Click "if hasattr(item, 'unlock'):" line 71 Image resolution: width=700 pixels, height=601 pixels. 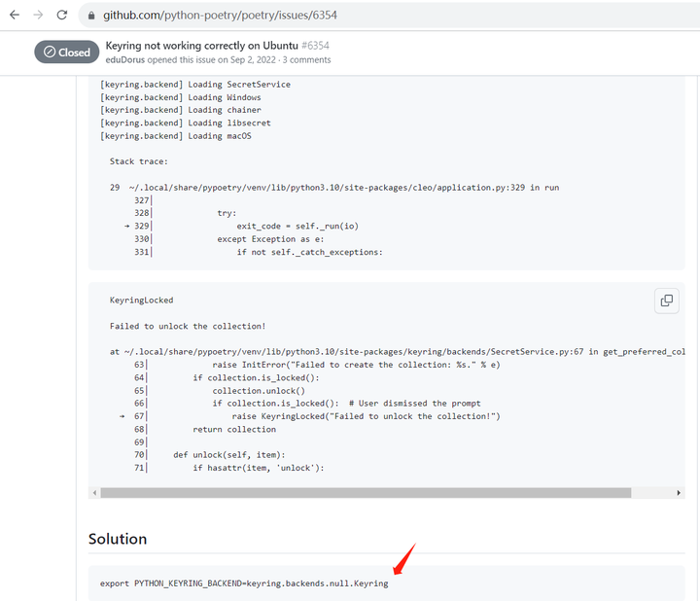(259, 468)
